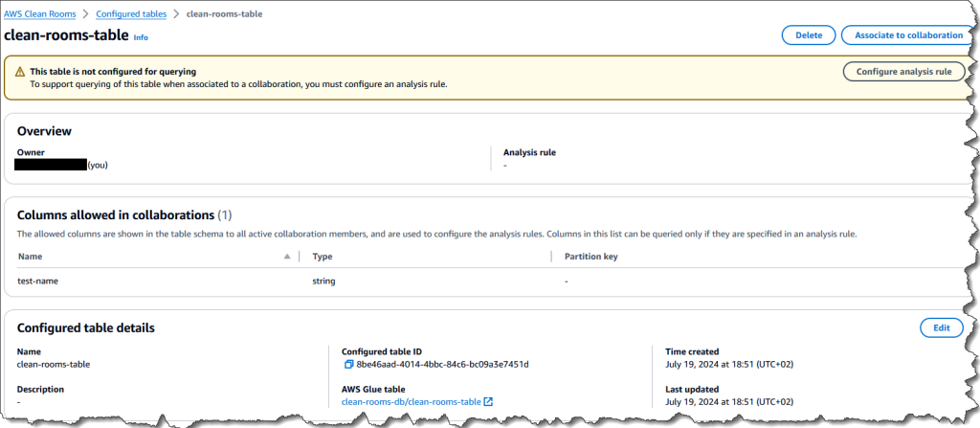
Task: Open AWS Clean Rooms breadcrumb link
Action: click(38, 13)
